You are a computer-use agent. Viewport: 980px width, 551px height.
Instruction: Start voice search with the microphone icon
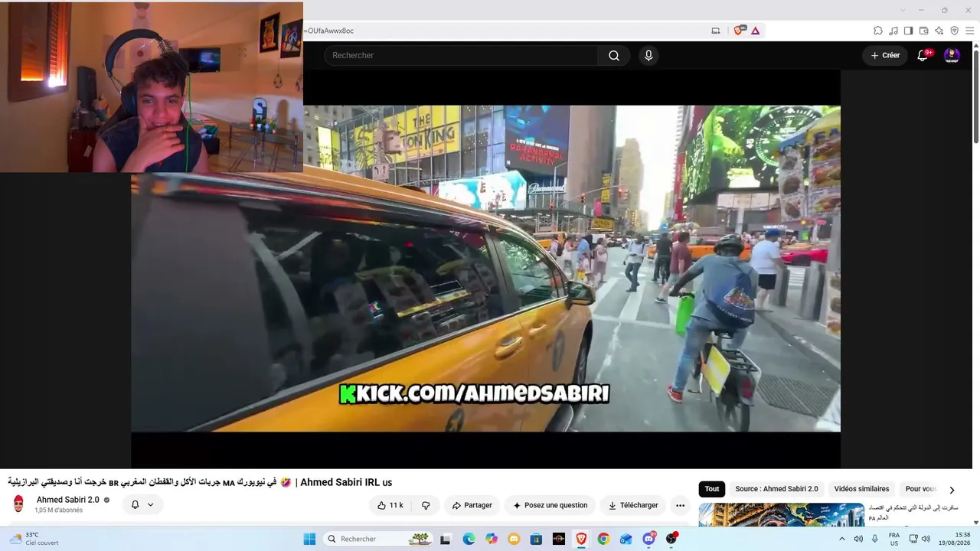coord(648,55)
